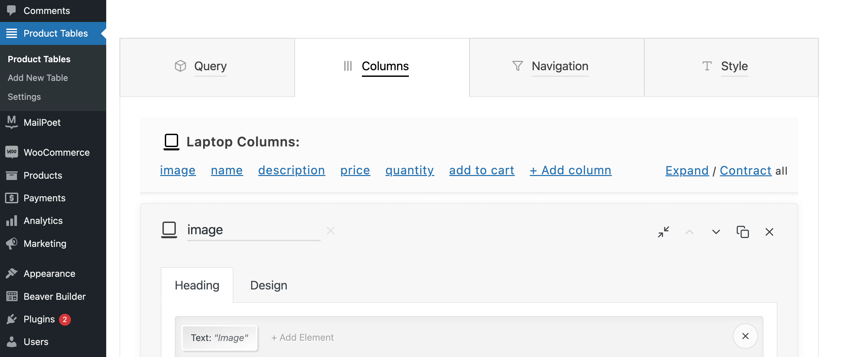Jump to the add to cart column

481,170
